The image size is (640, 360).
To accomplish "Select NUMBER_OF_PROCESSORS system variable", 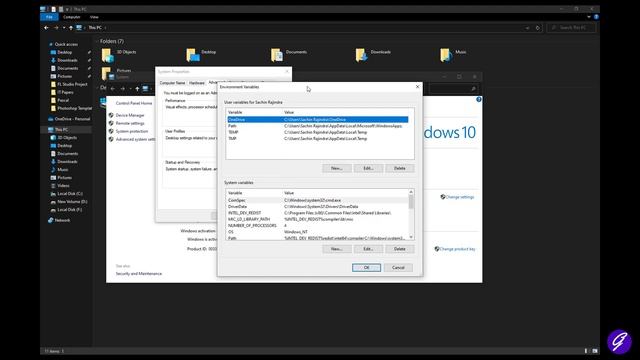I will point(318,226).
